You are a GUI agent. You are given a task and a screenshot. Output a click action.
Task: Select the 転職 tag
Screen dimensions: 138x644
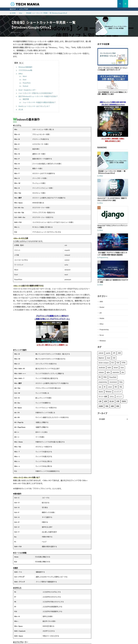click(112, 406)
